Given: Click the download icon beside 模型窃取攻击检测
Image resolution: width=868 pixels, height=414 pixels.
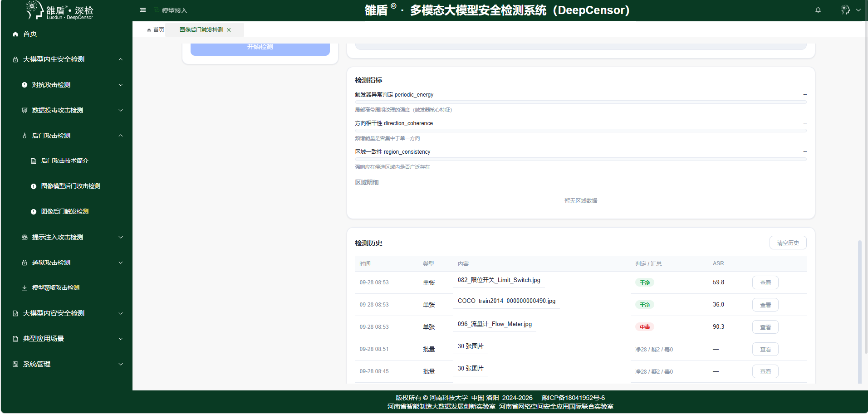Looking at the screenshot, I should click(25, 288).
